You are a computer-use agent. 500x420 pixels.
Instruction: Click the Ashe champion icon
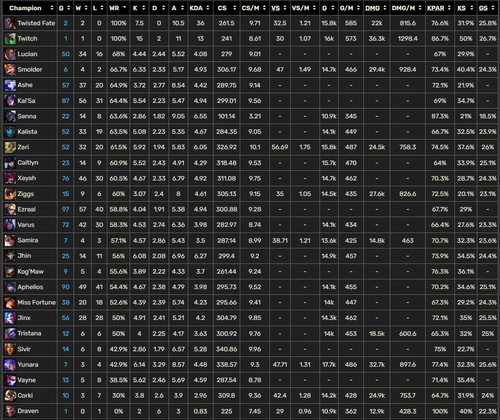pyautogui.click(x=10, y=85)
